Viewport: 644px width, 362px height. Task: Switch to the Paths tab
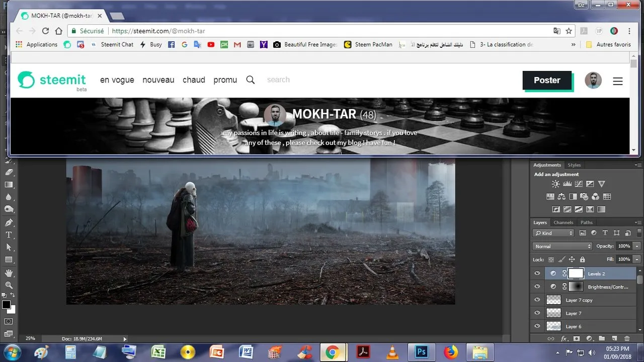[x=587, y=222]
